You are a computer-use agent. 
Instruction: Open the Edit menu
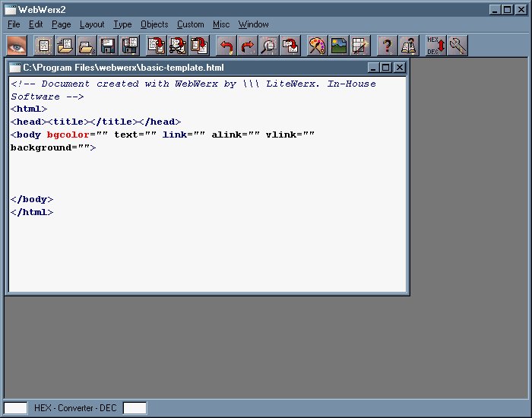click(x=36, y=24)
